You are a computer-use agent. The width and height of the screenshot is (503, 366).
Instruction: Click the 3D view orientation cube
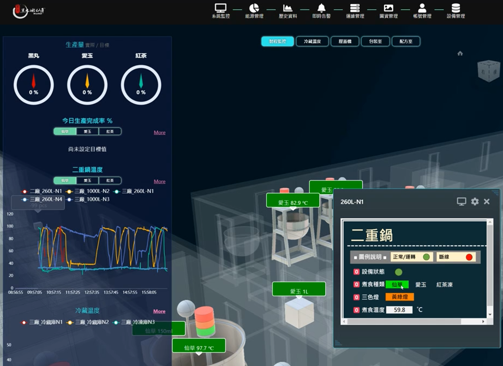tap(489, 70)
